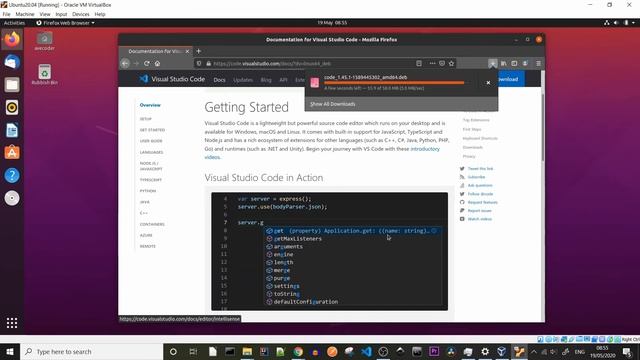Screen dimensions: 640x360
Task: Open Files from the Ubuntu dock
Action: pyautogui.click(x=12, y=85)
